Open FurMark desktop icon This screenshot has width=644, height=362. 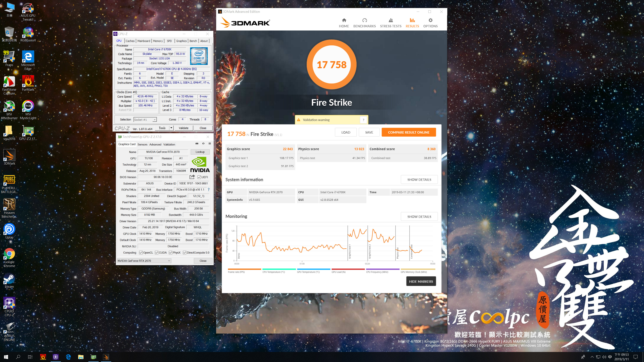(x=28, y=83)
